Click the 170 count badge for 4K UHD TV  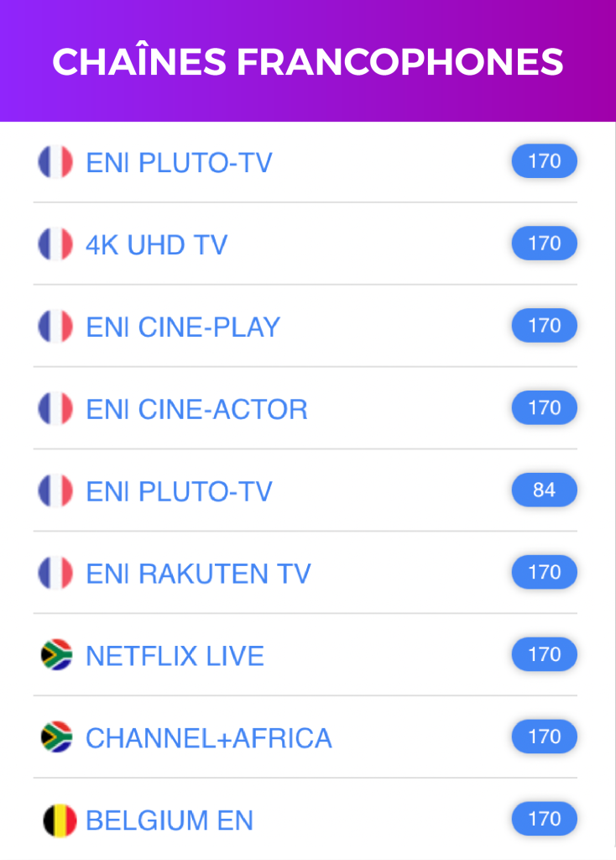(544, 244)
